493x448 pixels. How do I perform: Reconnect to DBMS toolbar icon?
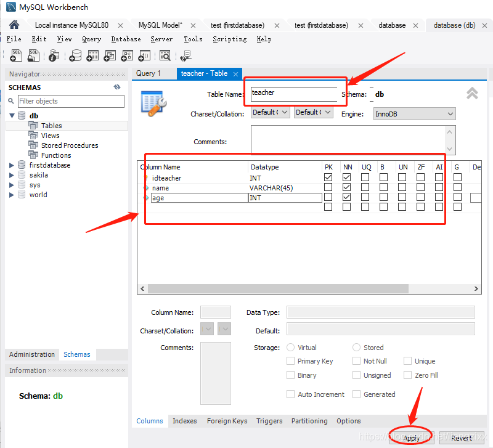[186, 55]
